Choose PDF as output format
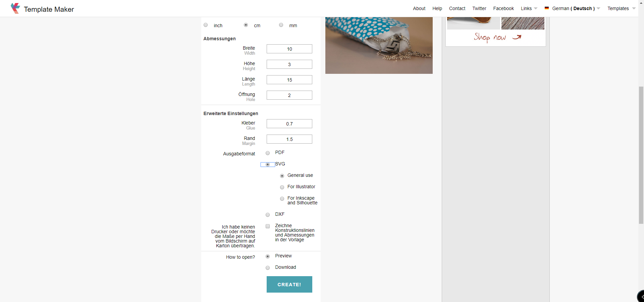This screenshot has width=644, height=302. 268,153
